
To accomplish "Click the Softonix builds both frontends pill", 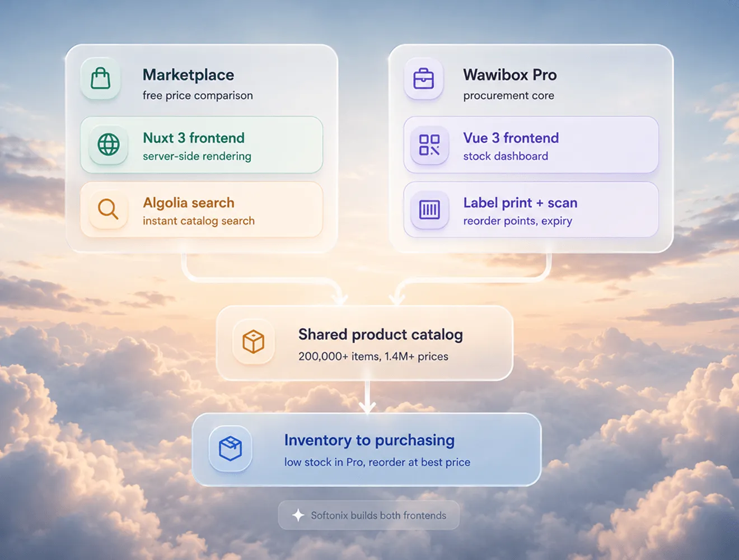I will point(369,515).
